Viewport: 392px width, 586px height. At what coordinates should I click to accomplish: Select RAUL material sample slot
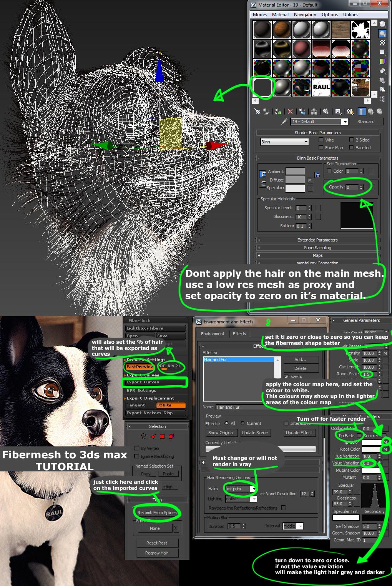321,87
